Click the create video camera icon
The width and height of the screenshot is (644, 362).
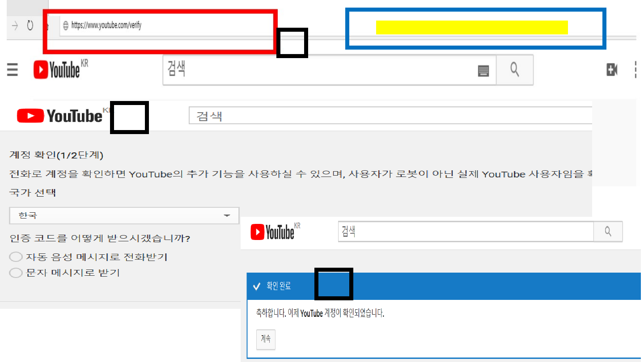[612, 69]
